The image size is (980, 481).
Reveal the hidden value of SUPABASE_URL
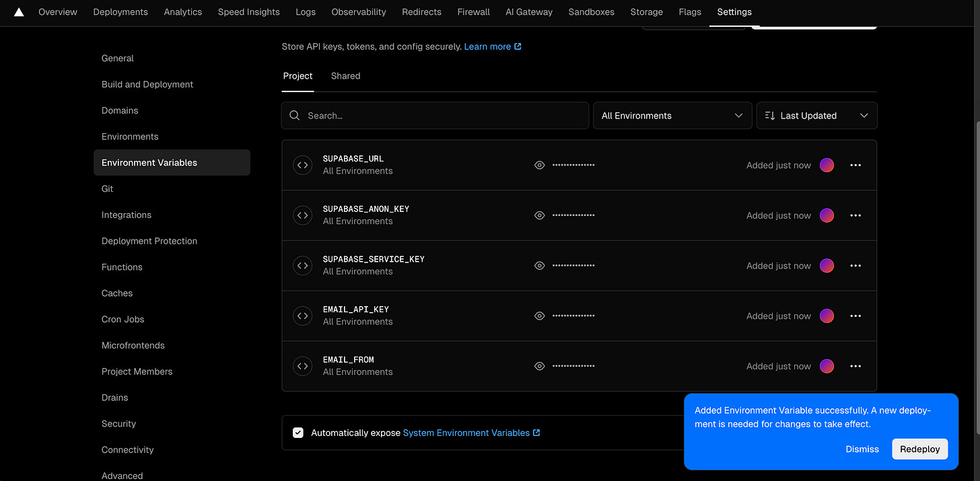pos(539,165)
